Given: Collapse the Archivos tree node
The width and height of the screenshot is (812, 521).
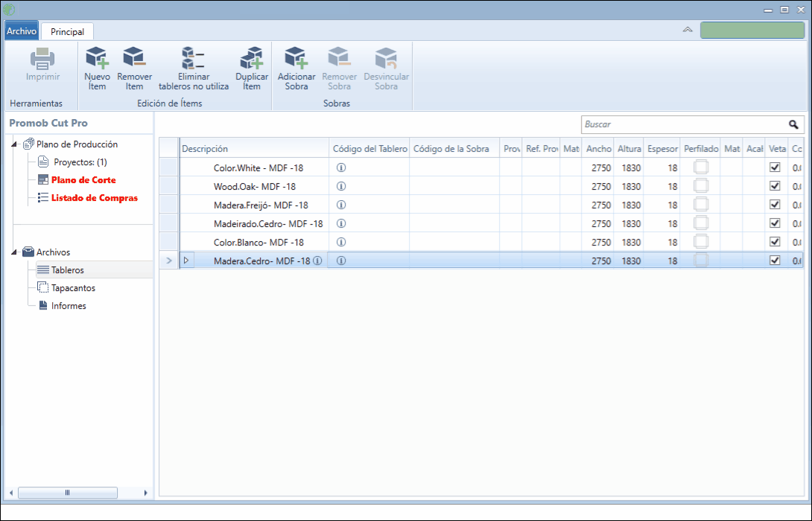Looking at the screenshot, I should click(14, 252).
